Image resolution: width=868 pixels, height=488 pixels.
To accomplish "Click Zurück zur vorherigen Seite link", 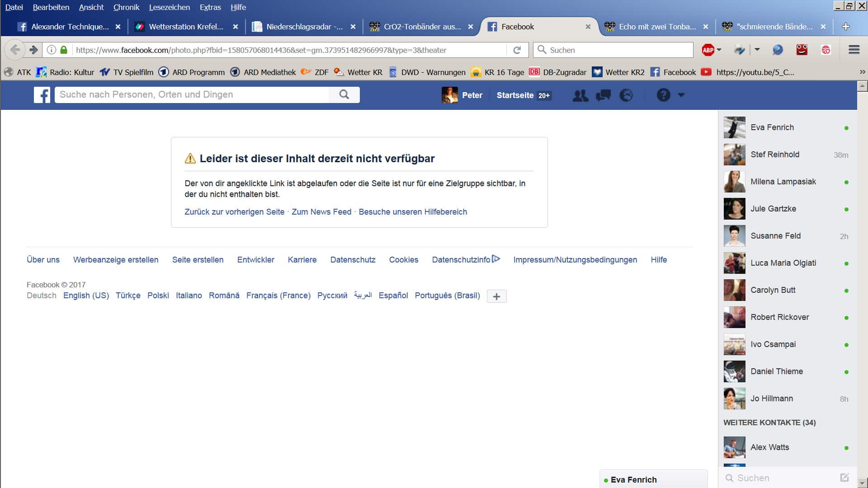I will tap(234, 212).
